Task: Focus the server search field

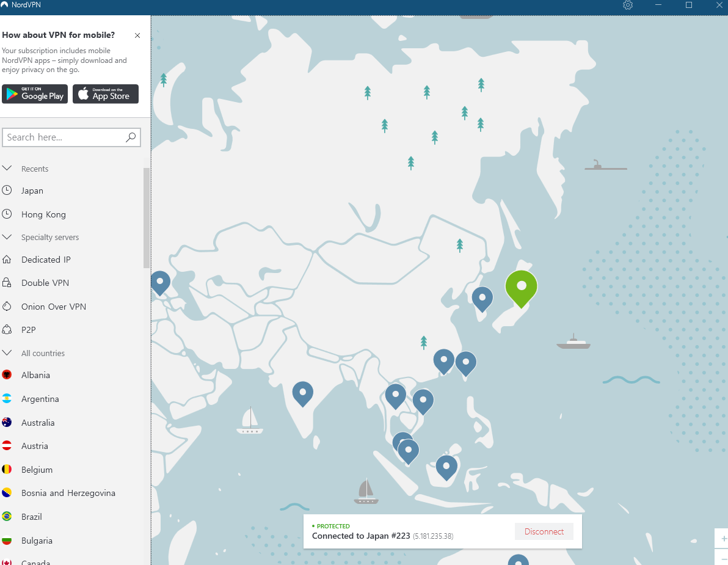Action: coord(71,137)
